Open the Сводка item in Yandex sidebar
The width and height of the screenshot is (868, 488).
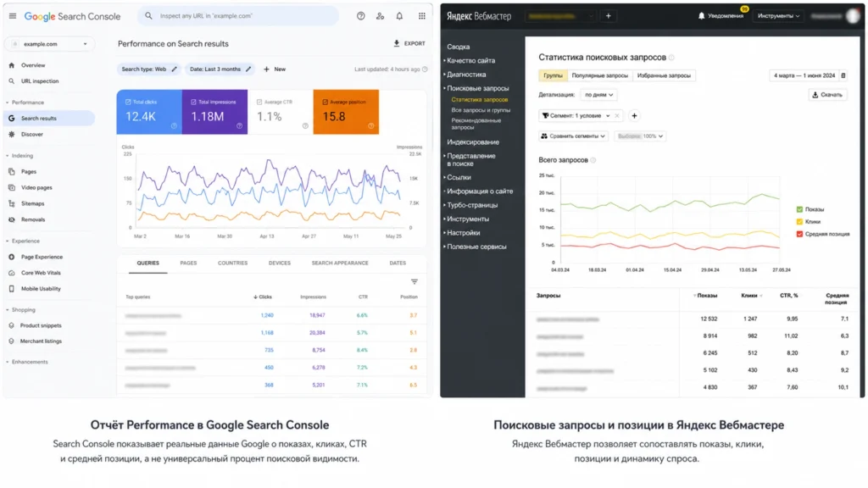tap(459, 47)
